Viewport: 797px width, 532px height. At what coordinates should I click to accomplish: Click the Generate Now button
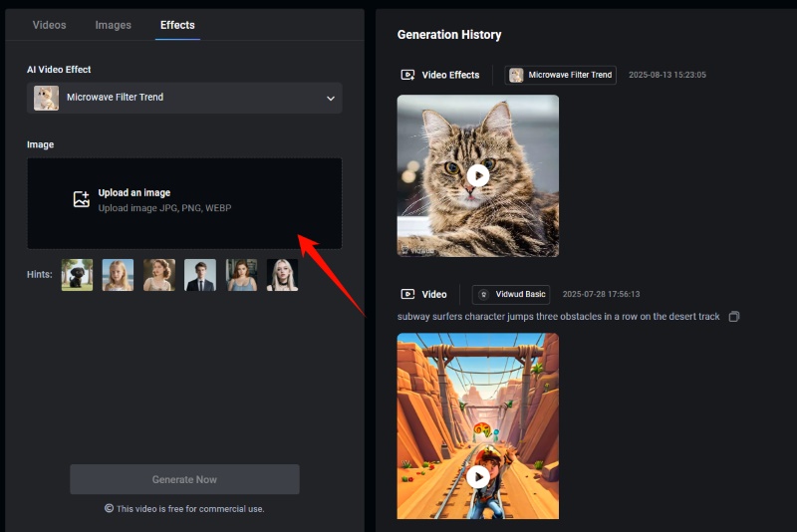[x=184, y=479]
